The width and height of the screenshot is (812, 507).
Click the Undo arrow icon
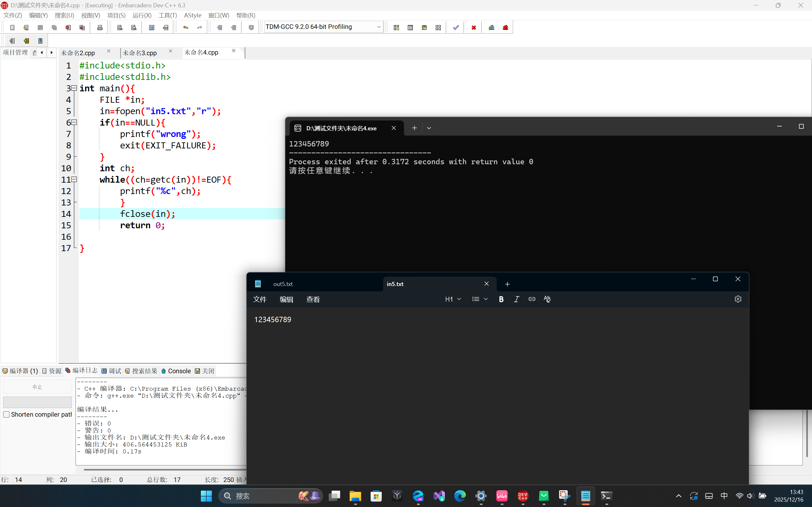click(x=186, y=28)
